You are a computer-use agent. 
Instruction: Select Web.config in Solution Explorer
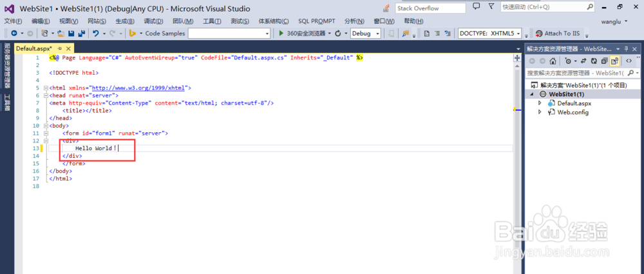573,112
